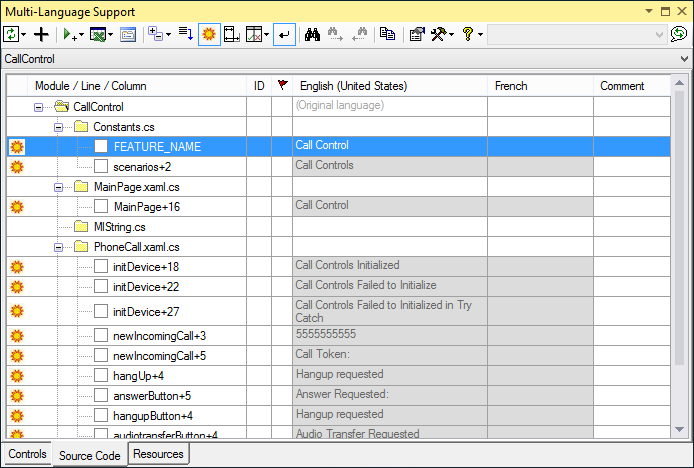Image resolution: width=694 pixels, height=468 pixels.
Task: Click the yellow question mark help icon
Action: coord(467,34)
